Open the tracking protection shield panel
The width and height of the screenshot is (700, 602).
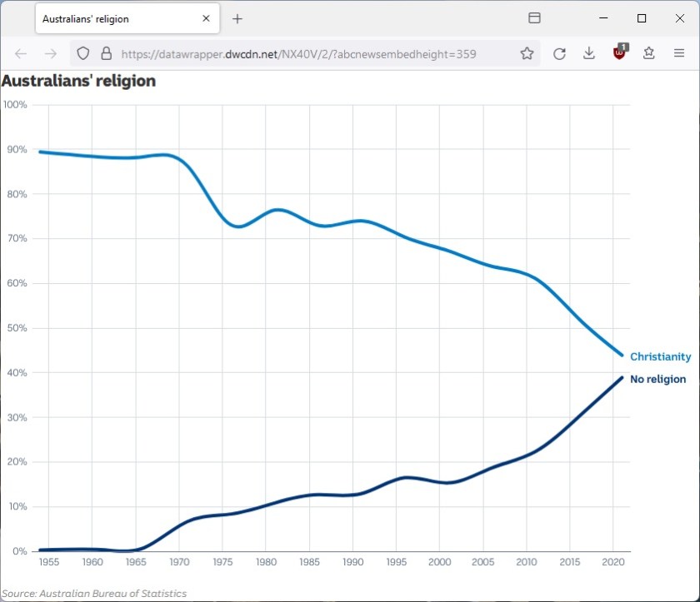[82, 53]
